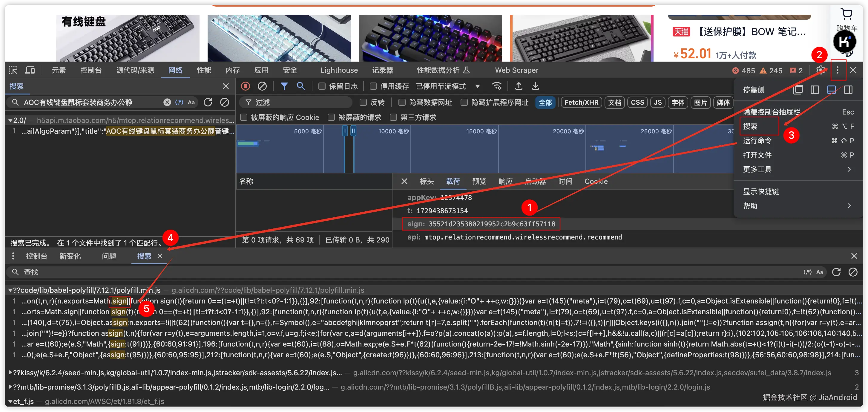Click the network filter funnel icon
868x412 pixels.
(x=284, y=86)
